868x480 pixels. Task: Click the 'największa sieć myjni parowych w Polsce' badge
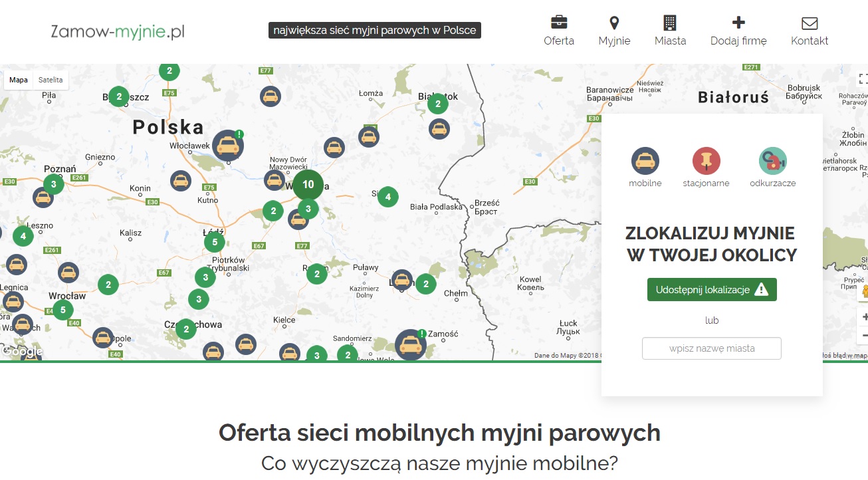(375, 31)
